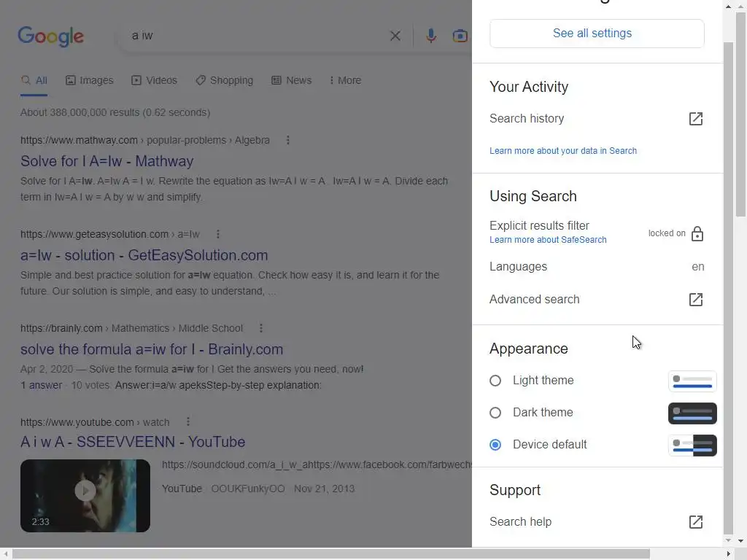
Task: Open the Search help entry
Action: pos(597,522)
